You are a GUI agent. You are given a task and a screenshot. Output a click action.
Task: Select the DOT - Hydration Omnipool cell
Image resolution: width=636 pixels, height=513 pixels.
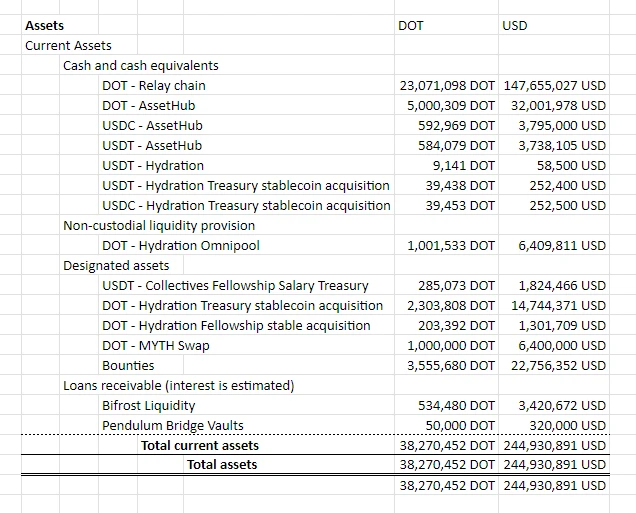[x=180, y=245]
